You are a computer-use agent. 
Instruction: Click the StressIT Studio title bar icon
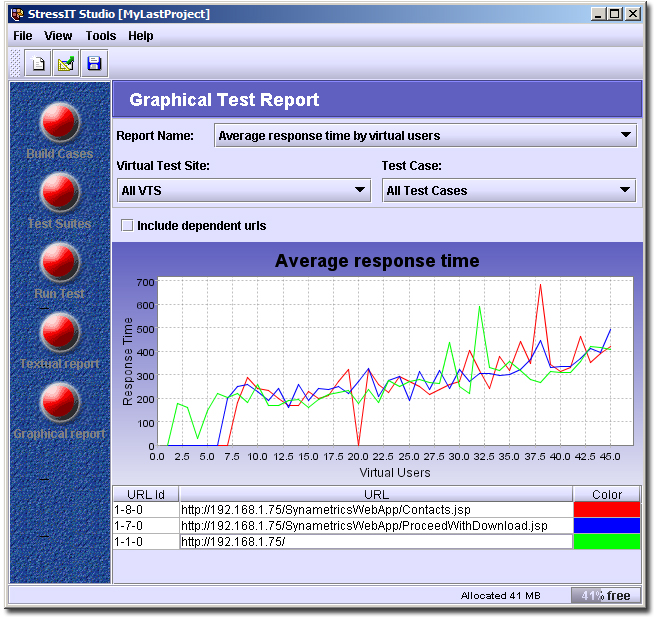[18, 14]
